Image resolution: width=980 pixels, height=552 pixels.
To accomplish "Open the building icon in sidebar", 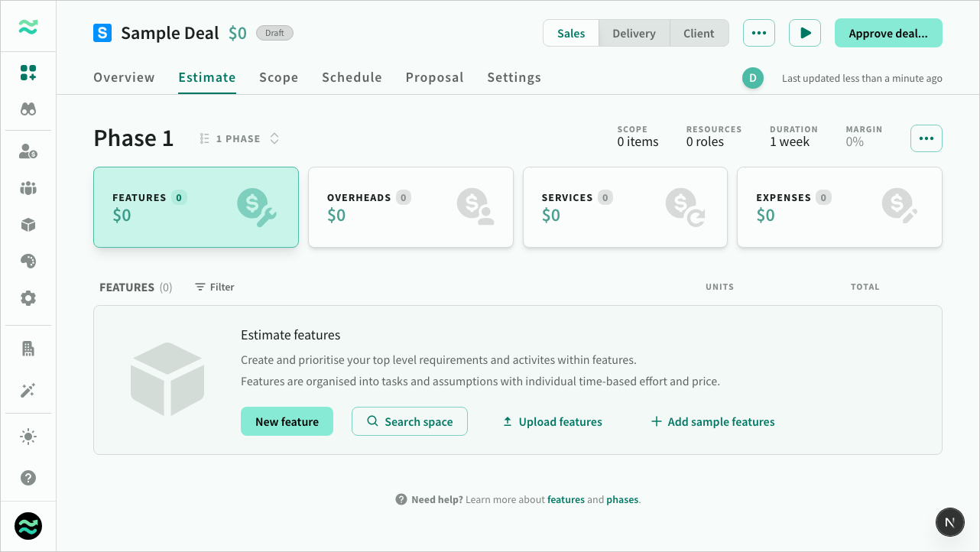I will (x=28, y=349).
